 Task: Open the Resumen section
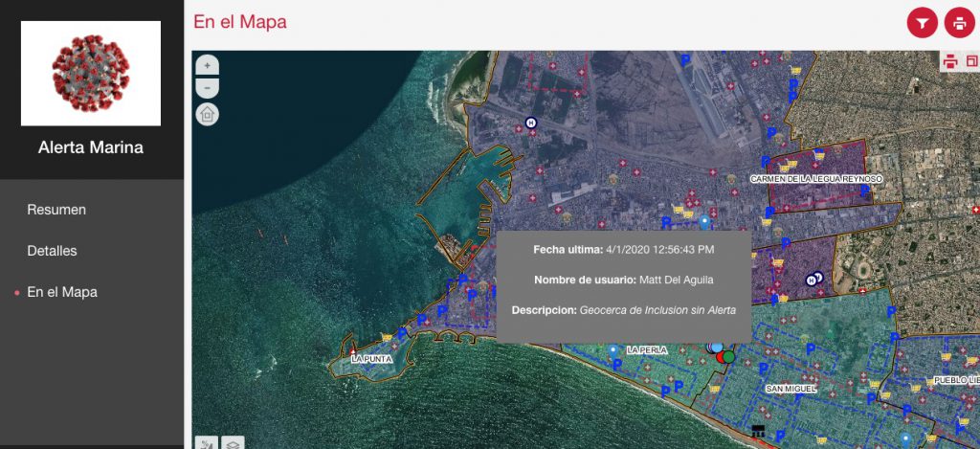(x=56, y=210)
